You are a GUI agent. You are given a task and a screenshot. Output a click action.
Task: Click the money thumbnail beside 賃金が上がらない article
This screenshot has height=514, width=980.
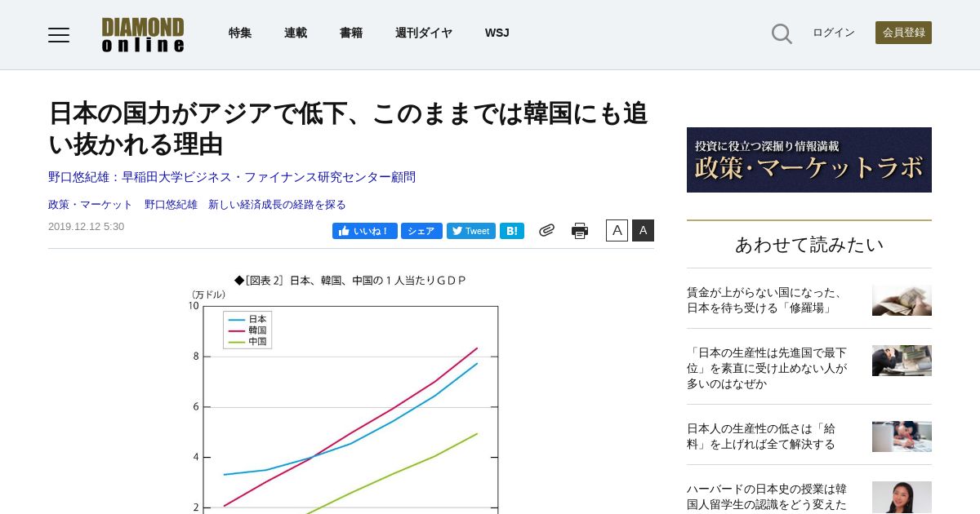(x=902, y=300)
